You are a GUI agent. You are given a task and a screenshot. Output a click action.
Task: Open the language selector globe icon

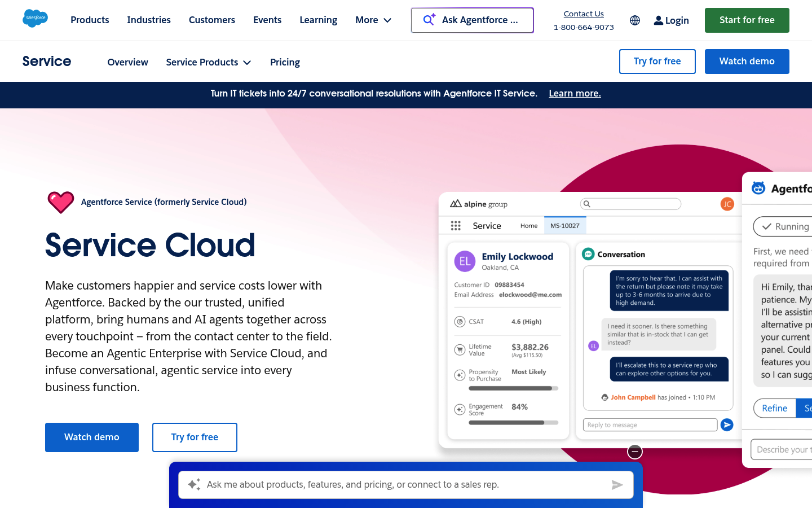[634, 20]
